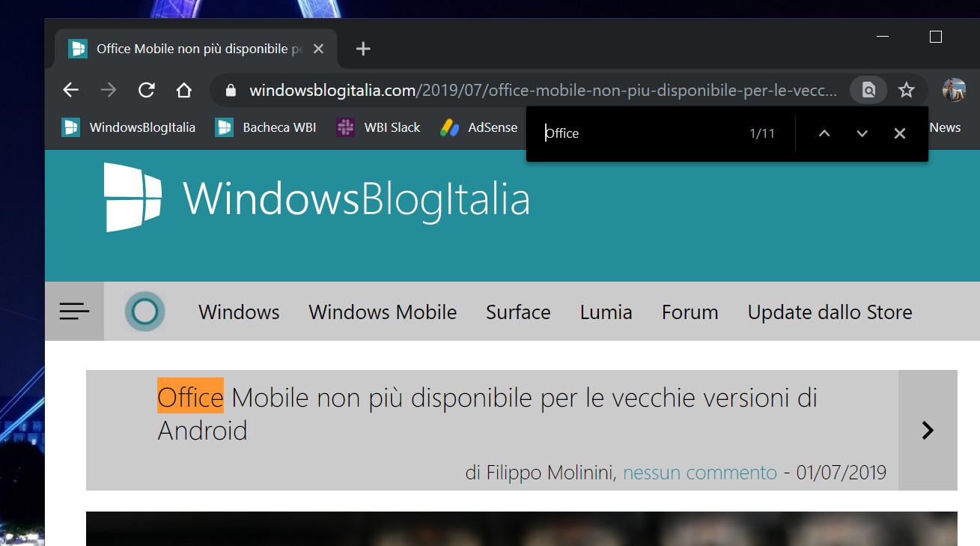Open the browser home page

point(184,91)
